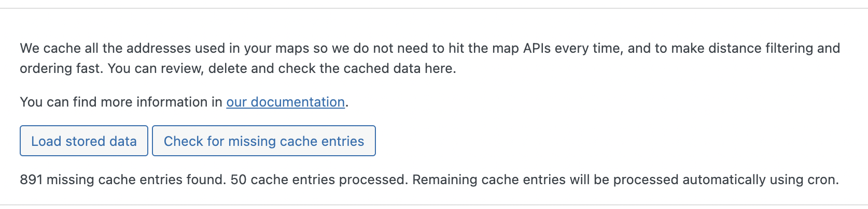
Task: Click the 891 missing cache entries message
Action: [429, 180]
